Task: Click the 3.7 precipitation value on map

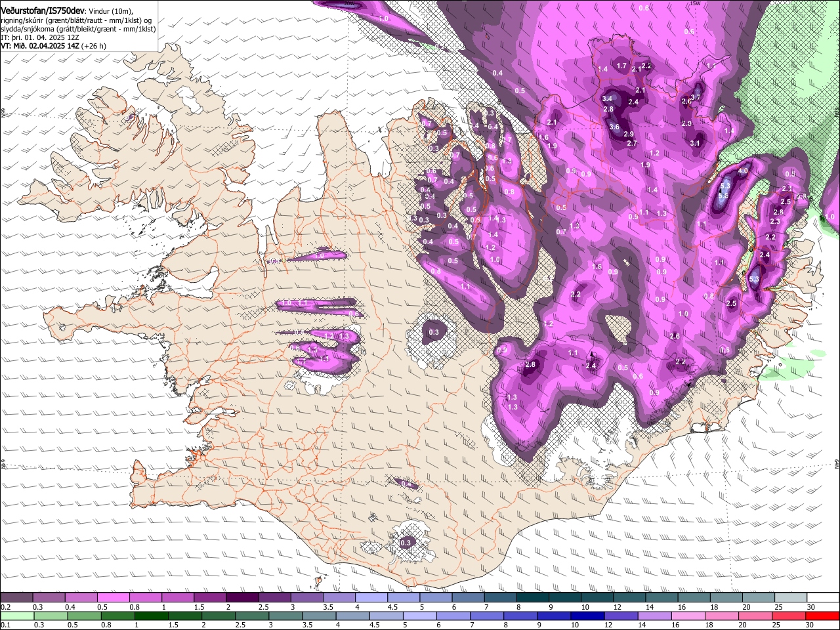Action: [x=696, y=98]
